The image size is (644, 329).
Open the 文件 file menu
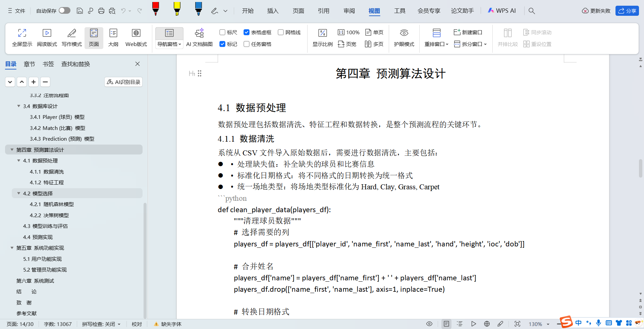[x=16, y=11]
